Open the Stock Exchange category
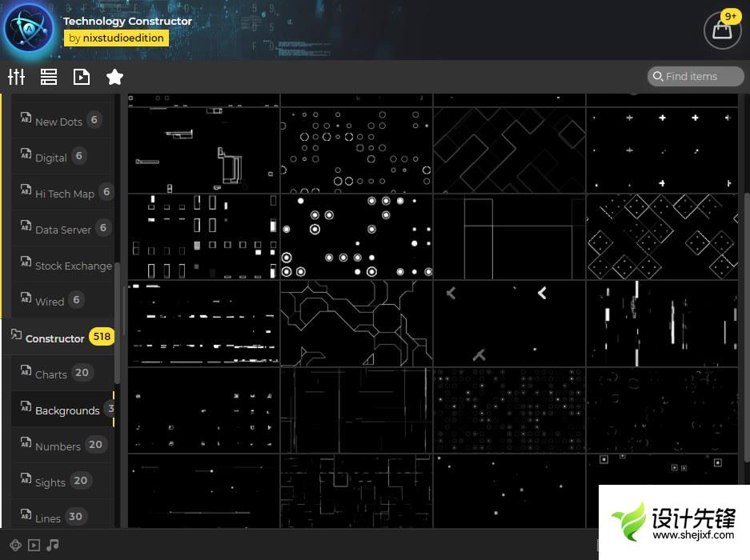 point(73,266)
